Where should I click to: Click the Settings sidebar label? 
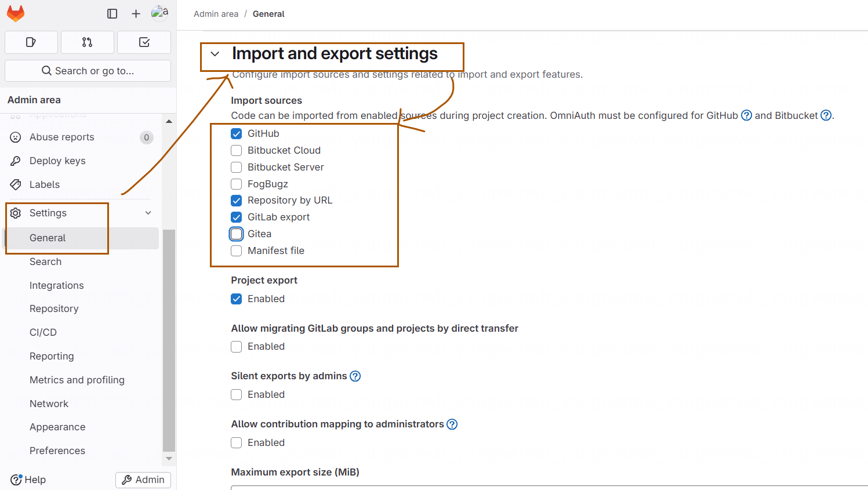click(x=48, y=213)
